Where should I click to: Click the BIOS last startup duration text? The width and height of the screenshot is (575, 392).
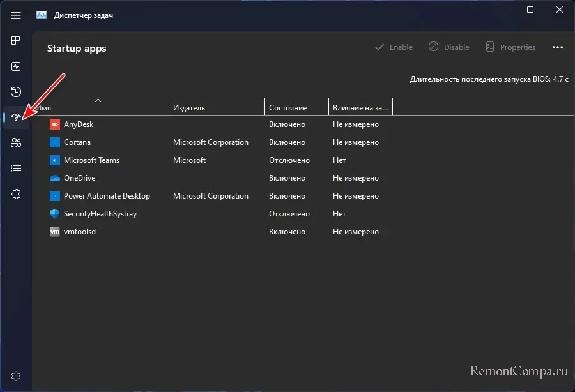tap(489, 79)
